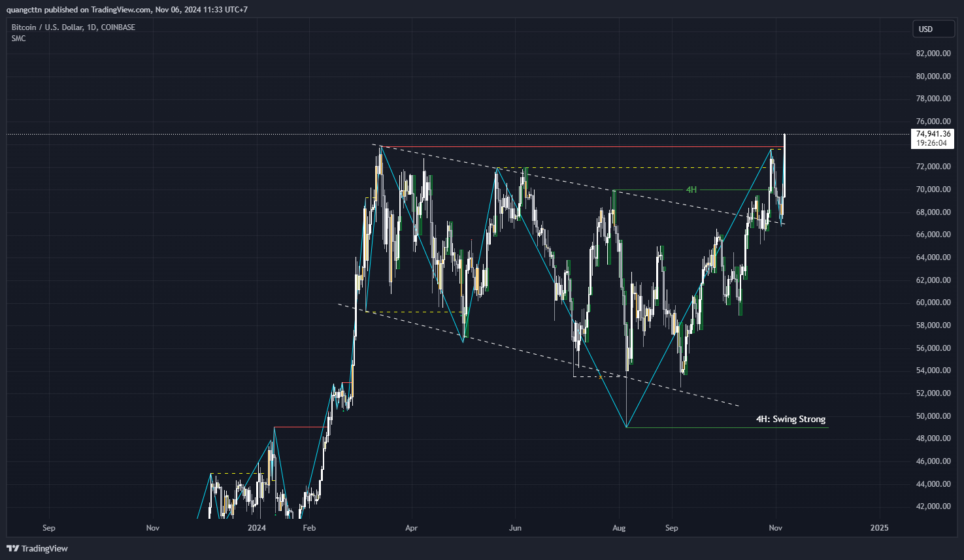Click the 2025 label on time axis
This screenshot has width=964, height=560.
point(879,528)
